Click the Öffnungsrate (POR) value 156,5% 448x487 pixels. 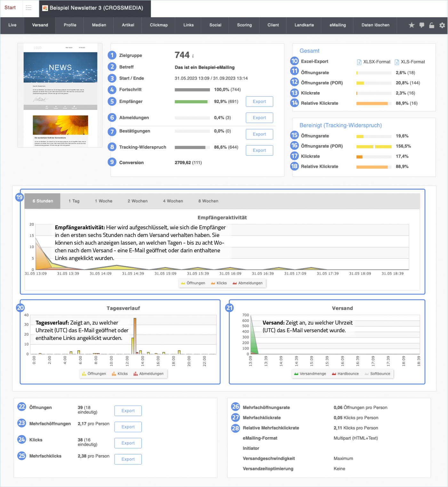[403, 146]
